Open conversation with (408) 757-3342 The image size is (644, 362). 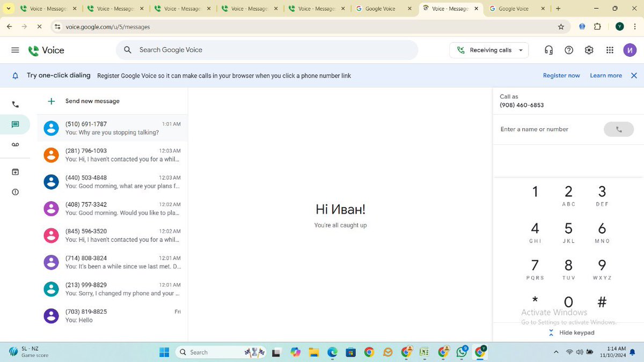tap(113, 209)
